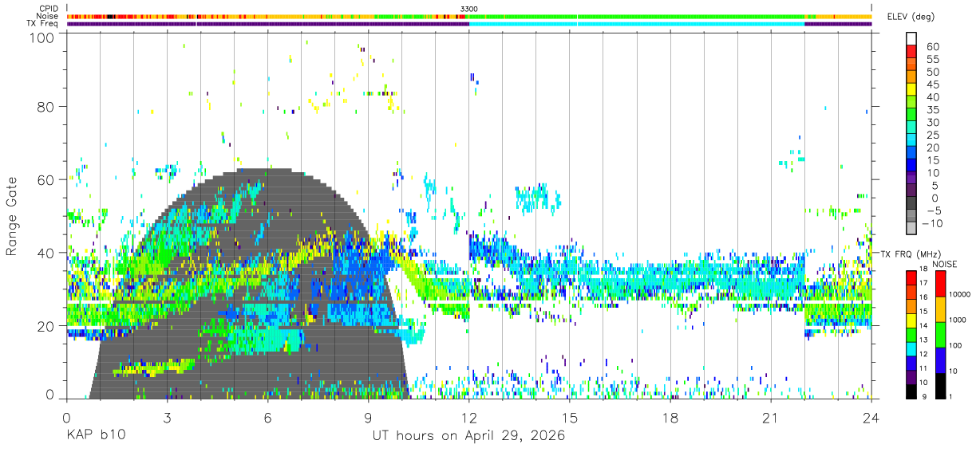Viewport: 980px width, 452px height.
Task: Click the 3 tick on UT hours axis
Action: tap(167, 418)
